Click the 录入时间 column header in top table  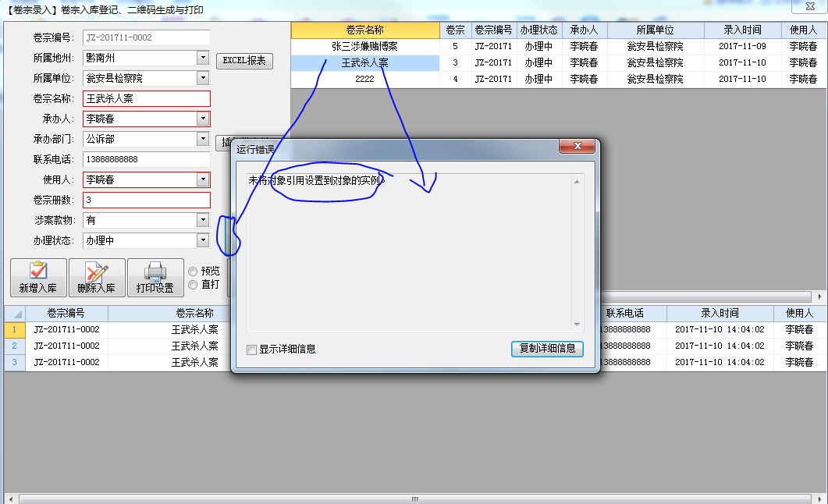click(741, 30)
